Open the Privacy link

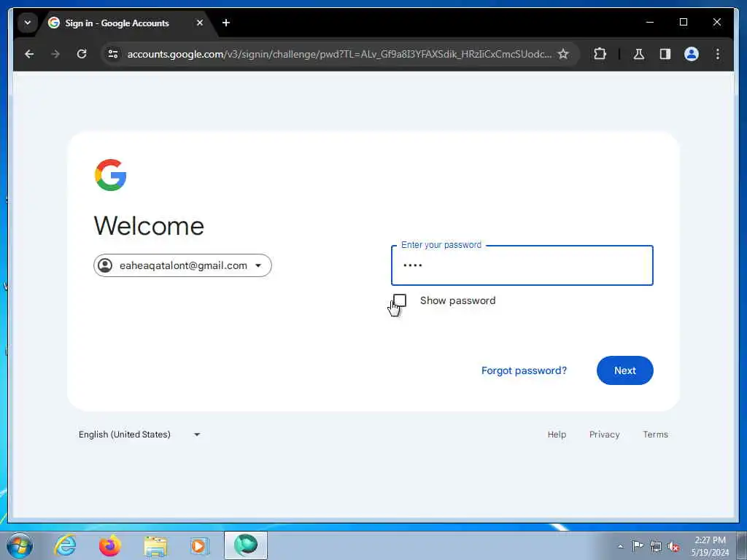tap(604, 435)
